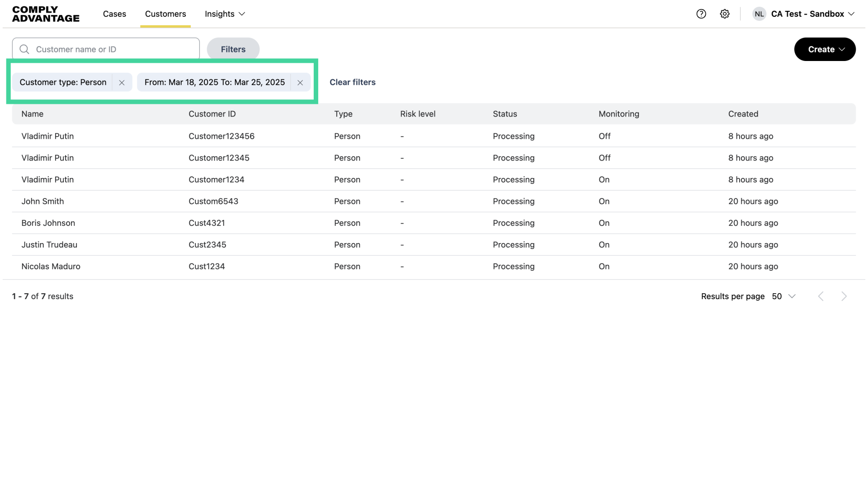This screenshot has width=868, height=488.
Task: Go to next results page arrow
Action: tap(844, 296)
